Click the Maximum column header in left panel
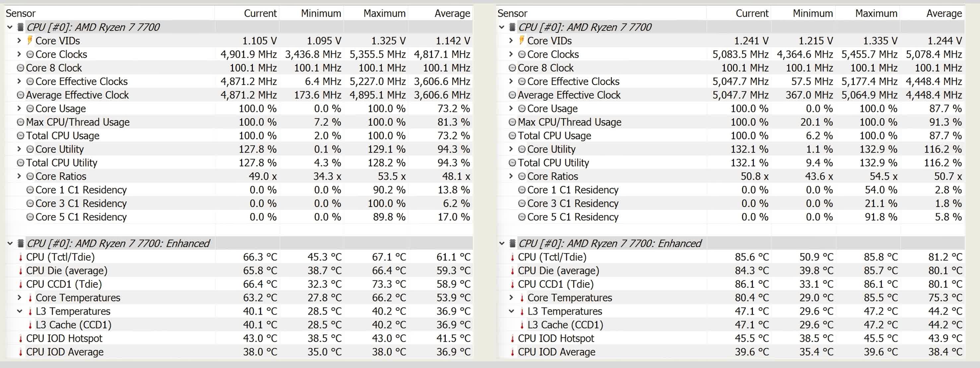Viewport: 980px width, 368px height. [x=384, y=13]
